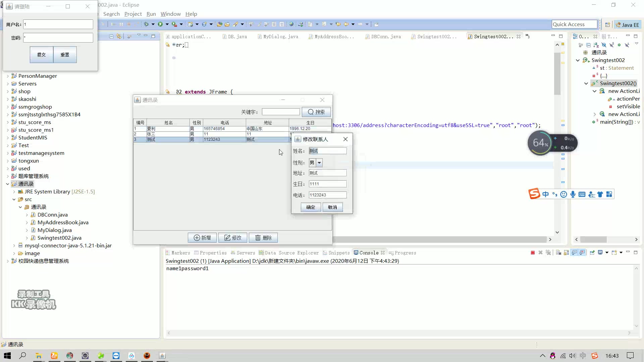Toggle show console on standard output change
The width and height of the screenshot is (644, 362).
tap(575, 253)
